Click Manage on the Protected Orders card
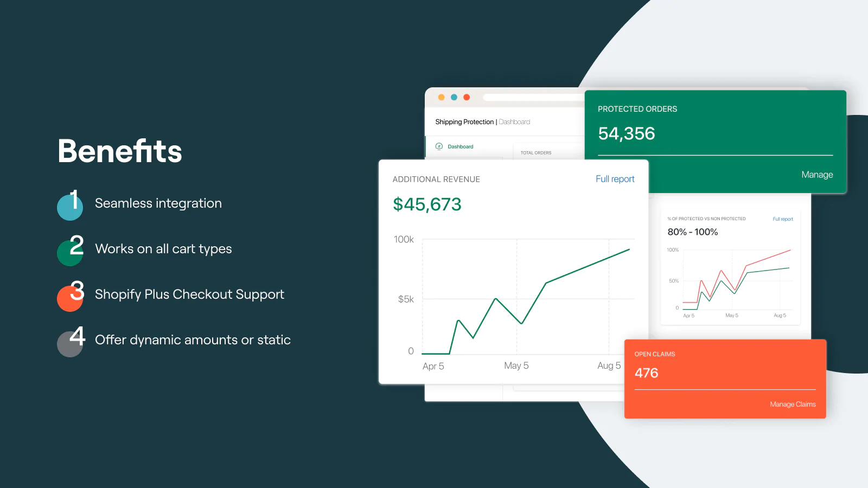The width and height of the screenshot is (868, 488). 817,175
